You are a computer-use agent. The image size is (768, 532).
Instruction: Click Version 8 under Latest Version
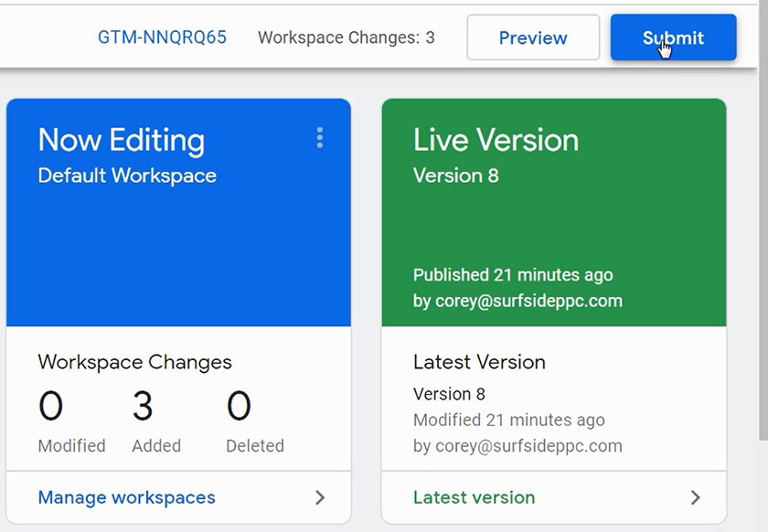pos(449,394)
